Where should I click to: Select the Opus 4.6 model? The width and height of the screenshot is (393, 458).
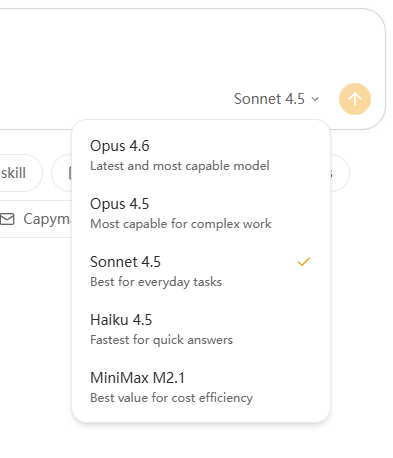tap(201, 156)
